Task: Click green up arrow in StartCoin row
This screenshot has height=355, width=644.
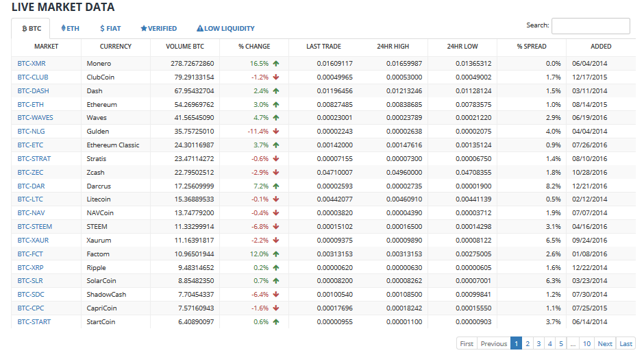Action: (x=276, y=321)
